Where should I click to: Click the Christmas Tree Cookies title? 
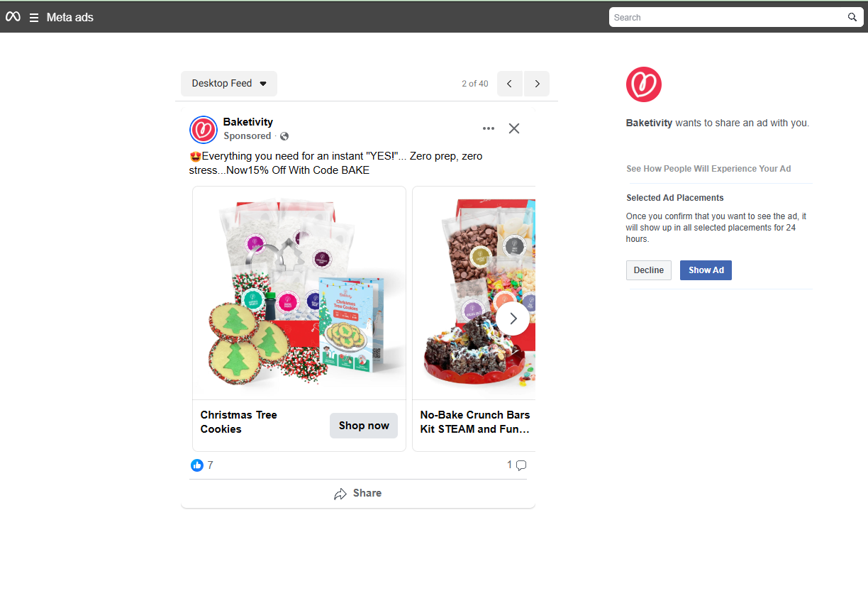point(239,422)
